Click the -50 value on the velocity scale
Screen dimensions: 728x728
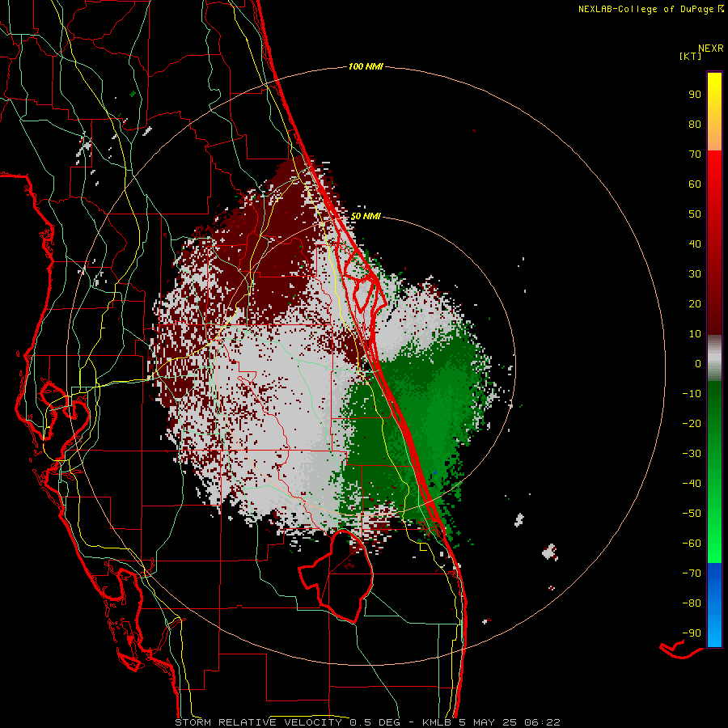(x=692, y=514)
